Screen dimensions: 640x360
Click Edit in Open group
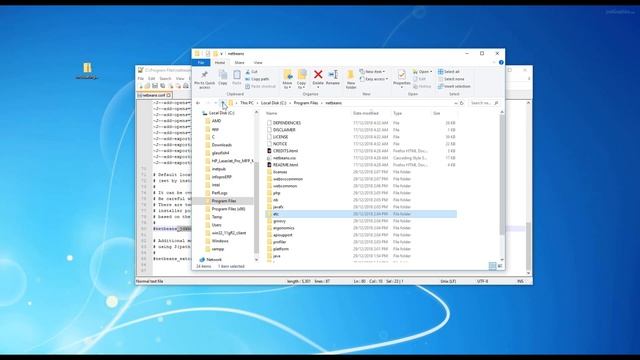(420, 79)
